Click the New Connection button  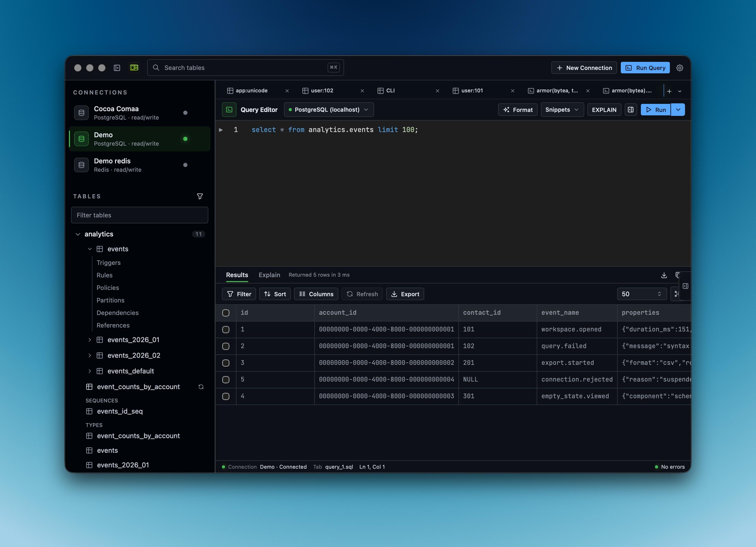[x=584, y=68]
